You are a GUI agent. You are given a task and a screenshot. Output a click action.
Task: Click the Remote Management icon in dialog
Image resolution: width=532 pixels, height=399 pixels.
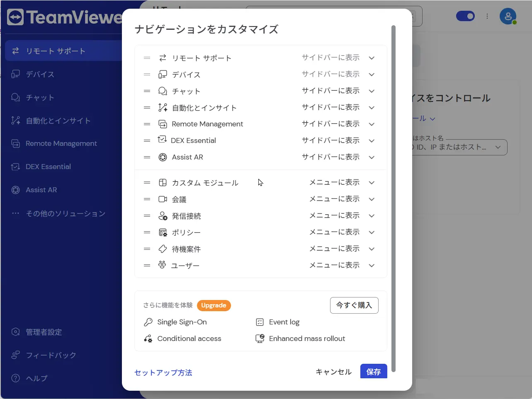(163, 124)
